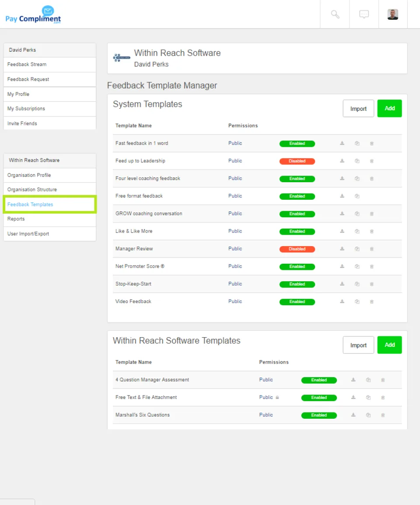Open the 4 Question Manager Assessment template name
The width and height of the screenshot is (420, 505).
point(152,380)
